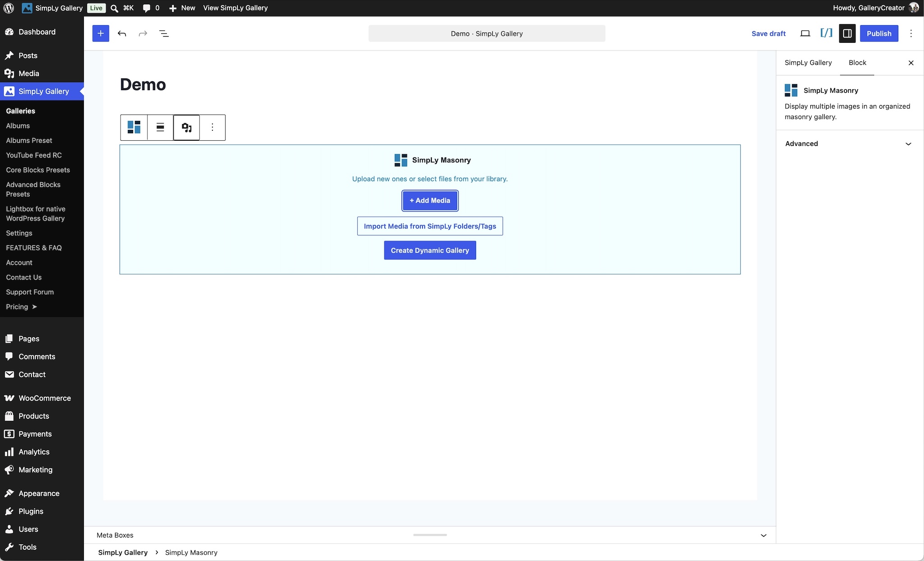Open the editor options three-dot menu
This screenshot has height=561, width=924.
(x=911, y=33)
